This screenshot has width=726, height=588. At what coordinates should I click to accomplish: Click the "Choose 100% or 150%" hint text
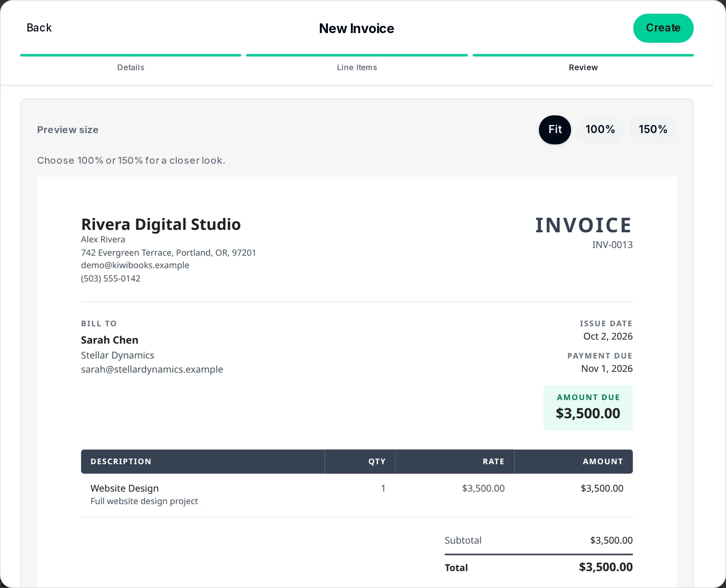pos(131,161)
